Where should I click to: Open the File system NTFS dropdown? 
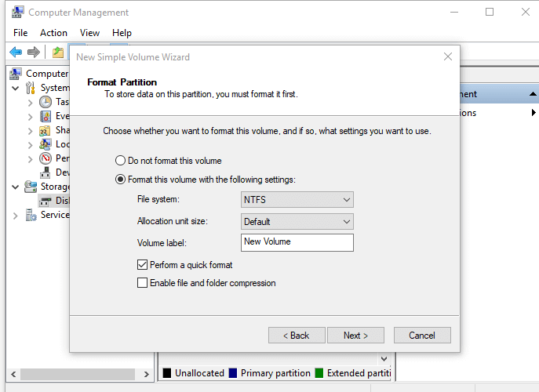pos(297,200)
